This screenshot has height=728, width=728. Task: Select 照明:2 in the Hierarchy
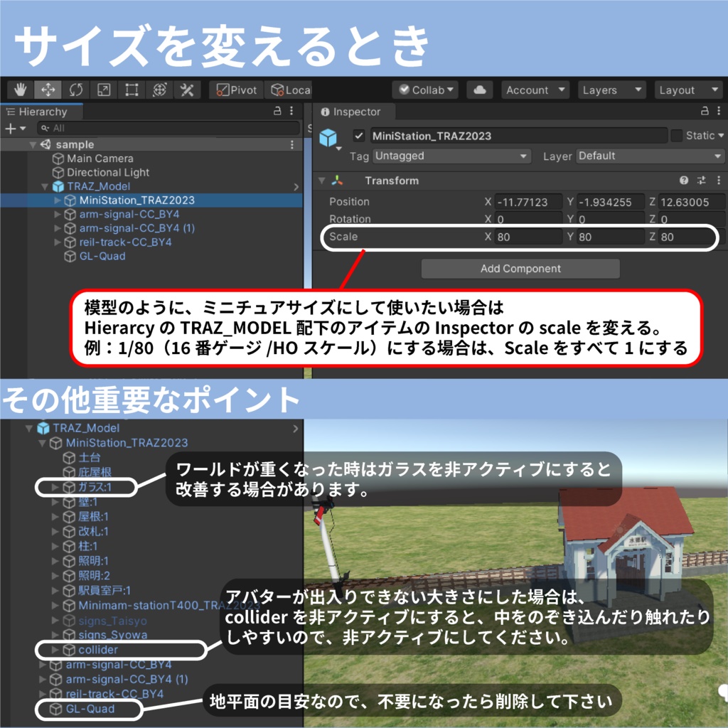pyautogui.click(x=93, y=576)
